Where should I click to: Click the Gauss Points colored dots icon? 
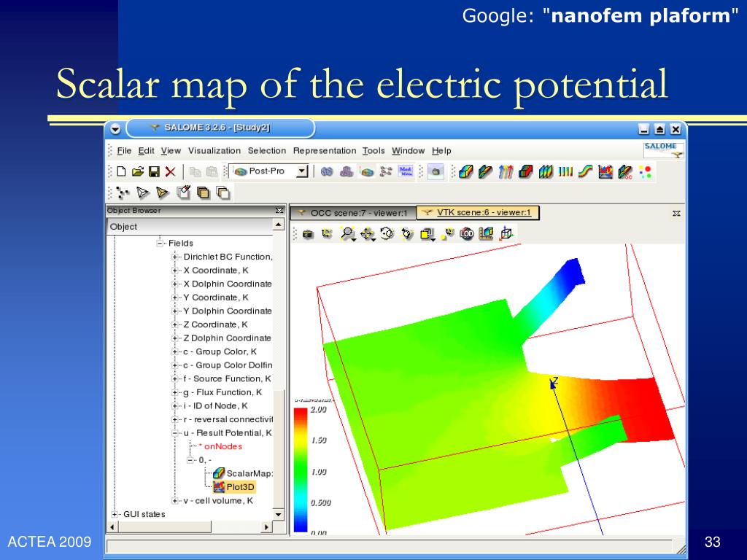(x=646, y=171)
